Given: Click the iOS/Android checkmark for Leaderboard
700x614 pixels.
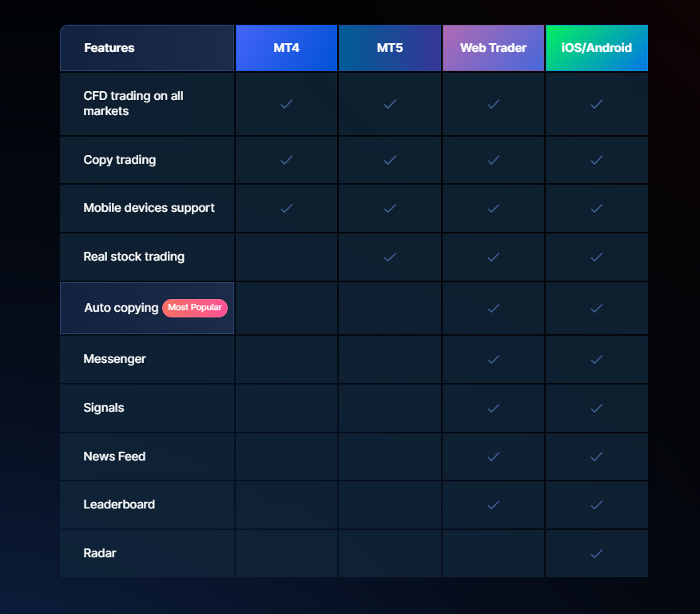Looking at the screenshot, I should click(596, 504).
